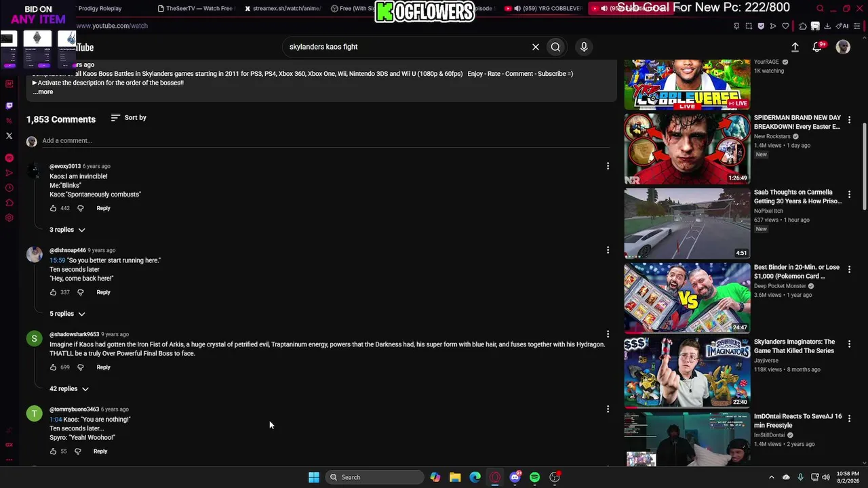Like the comment by @shadowshark9653
Screen dimensions: 868x488
click(x=53, y=367)
